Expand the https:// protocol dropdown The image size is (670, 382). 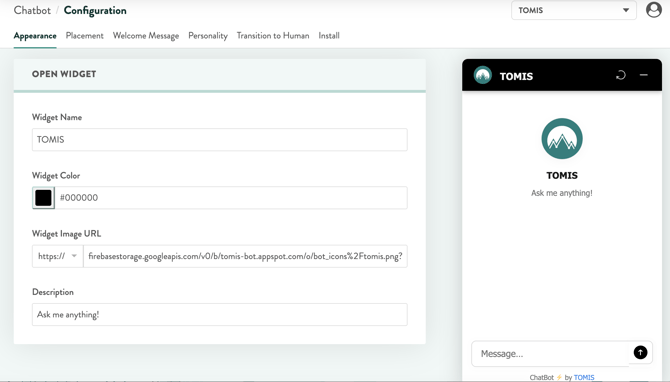pos(58,256)
